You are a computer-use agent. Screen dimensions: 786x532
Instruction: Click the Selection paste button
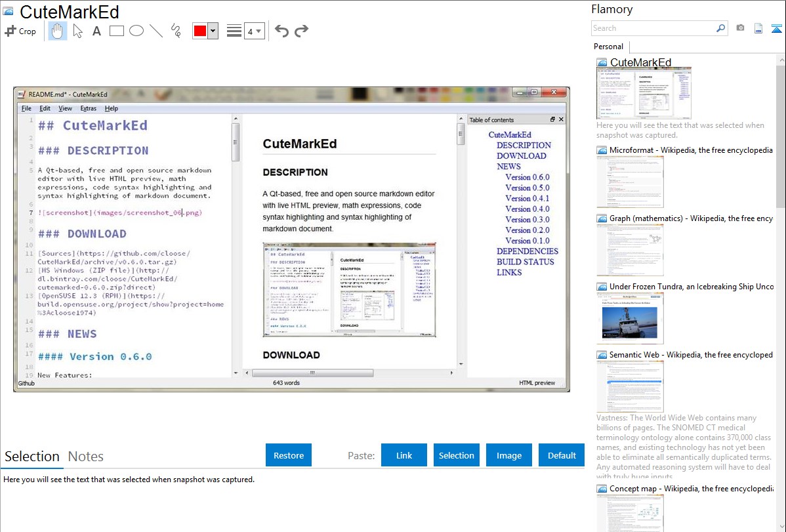click(x=456, y=455)
